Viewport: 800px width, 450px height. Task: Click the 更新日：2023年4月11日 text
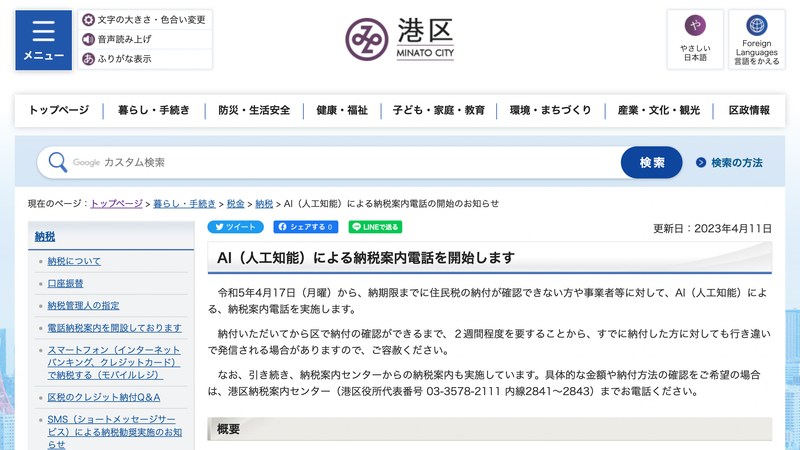click(712, 229)
